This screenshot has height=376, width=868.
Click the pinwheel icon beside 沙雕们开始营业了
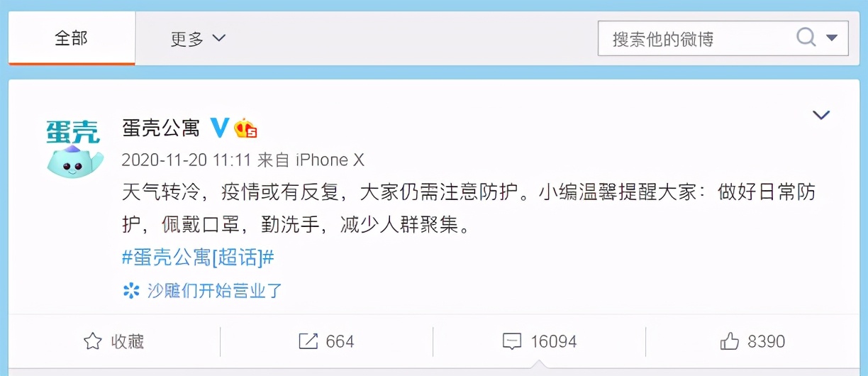[131, 290]
